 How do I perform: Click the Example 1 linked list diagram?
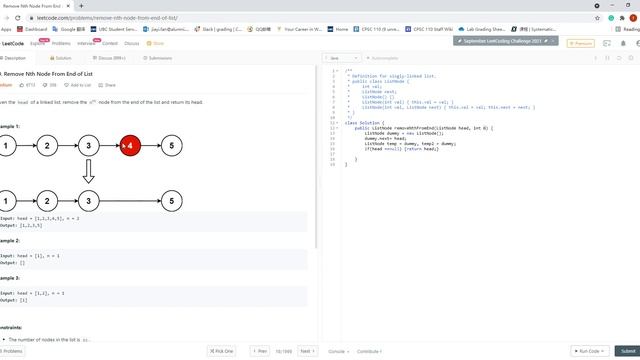(91, 173)
